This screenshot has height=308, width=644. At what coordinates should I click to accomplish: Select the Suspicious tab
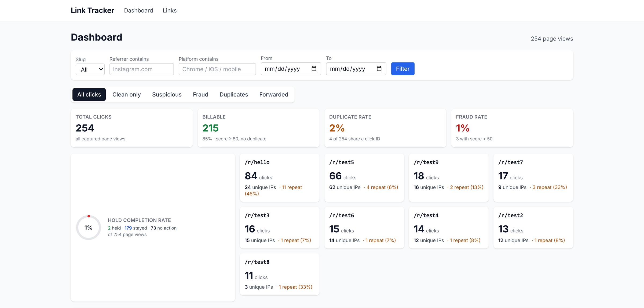[167, 95]
